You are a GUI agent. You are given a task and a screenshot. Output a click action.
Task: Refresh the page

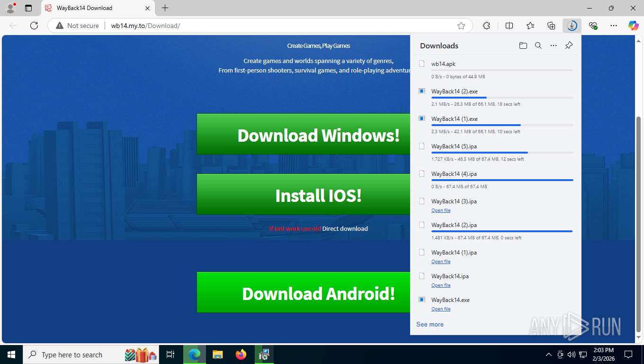[34, 26]
